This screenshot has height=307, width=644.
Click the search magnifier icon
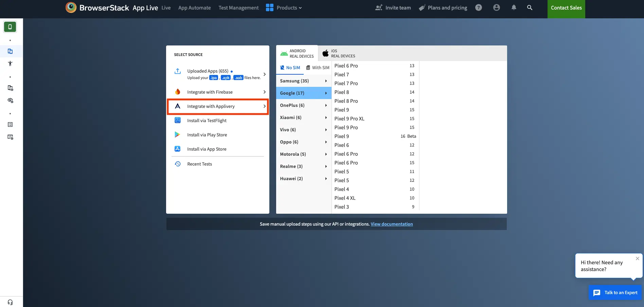530,7
